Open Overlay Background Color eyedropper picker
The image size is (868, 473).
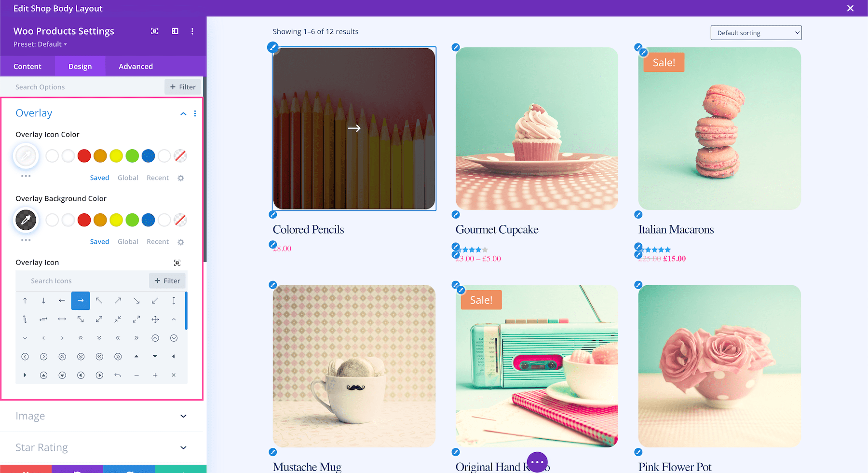pos(26,220)
